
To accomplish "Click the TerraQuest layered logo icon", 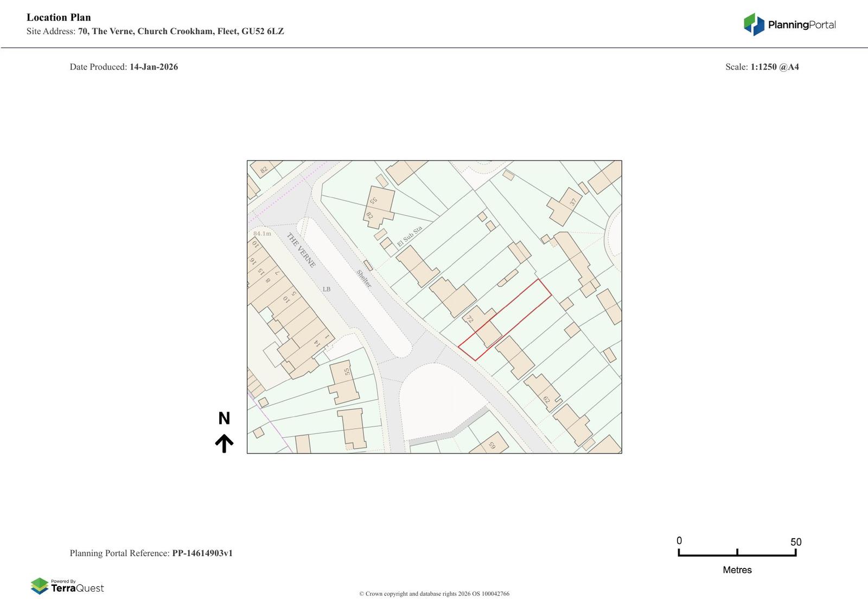I will click(x=39, y=586).
